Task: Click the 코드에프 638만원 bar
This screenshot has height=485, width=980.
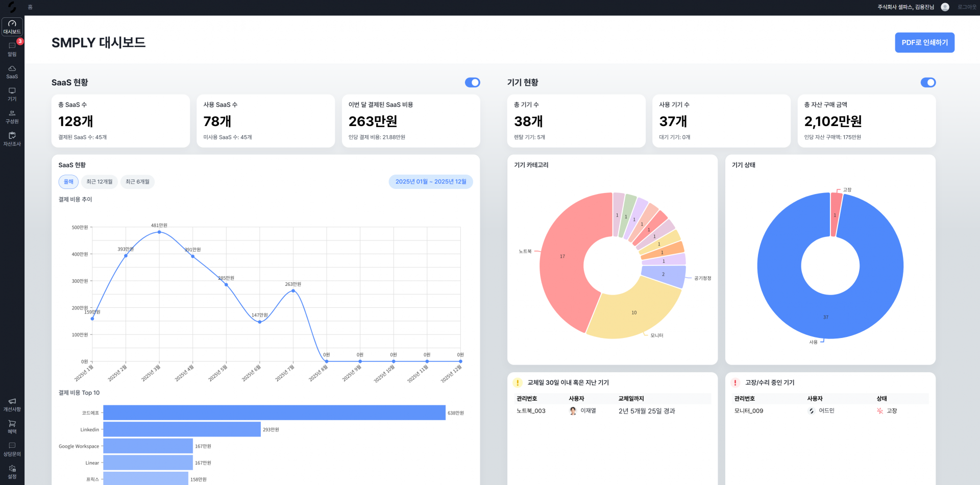Action: (x=274, y=413)
